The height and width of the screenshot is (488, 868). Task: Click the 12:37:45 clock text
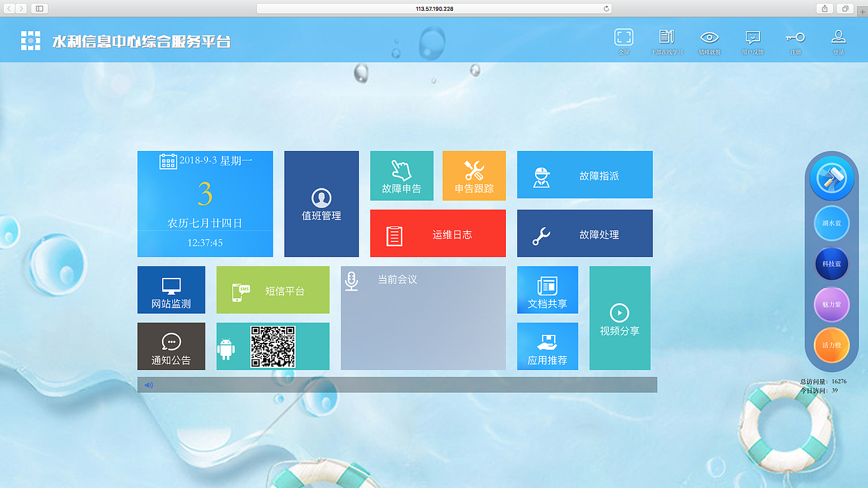[x=205, y=243]
